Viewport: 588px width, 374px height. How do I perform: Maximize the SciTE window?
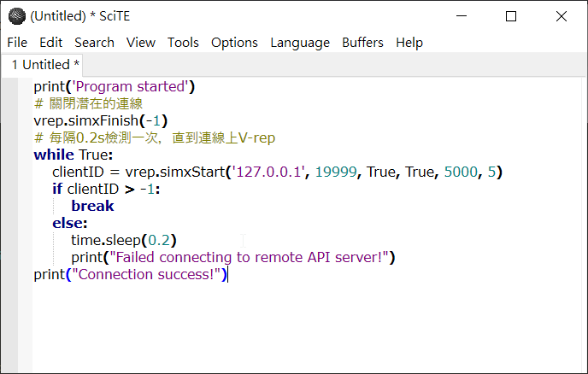click(x=511, y=15)
